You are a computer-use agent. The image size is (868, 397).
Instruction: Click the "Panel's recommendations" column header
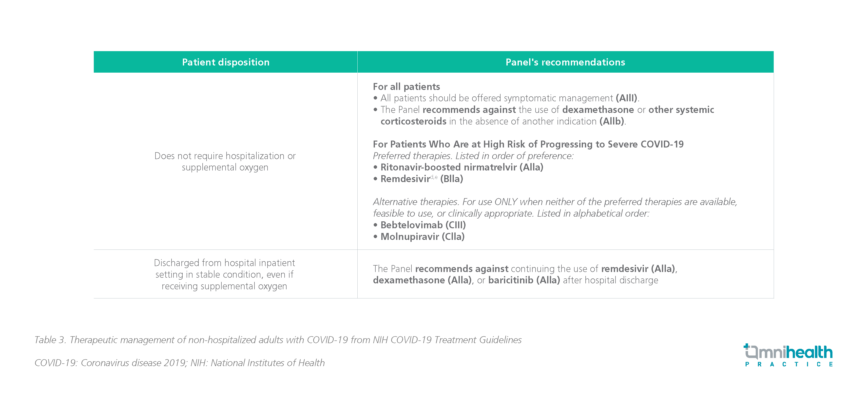[x=565, y=62]
